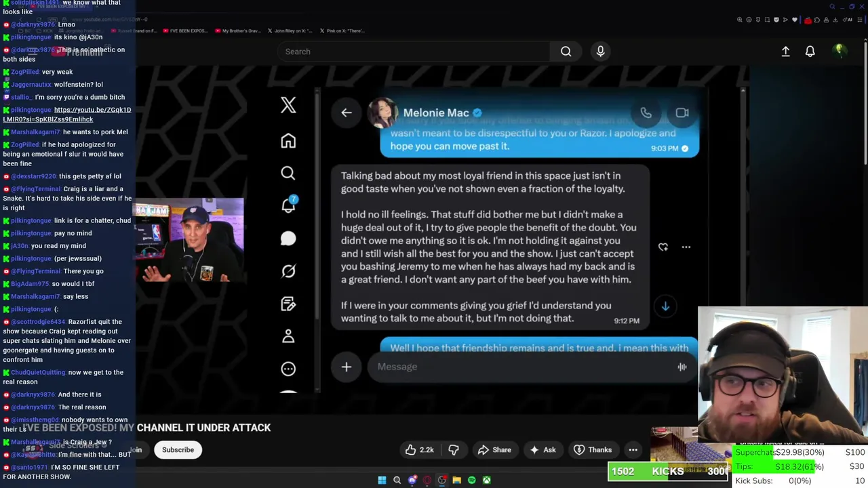868x488 pixels.
Task: Go back from Melonie Mac conversation
Action: (x=347, y=113)
